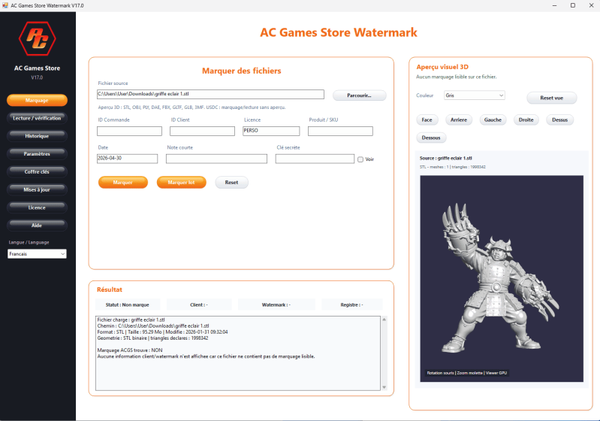Click the ID Commande input field

[x=129, y=131]
